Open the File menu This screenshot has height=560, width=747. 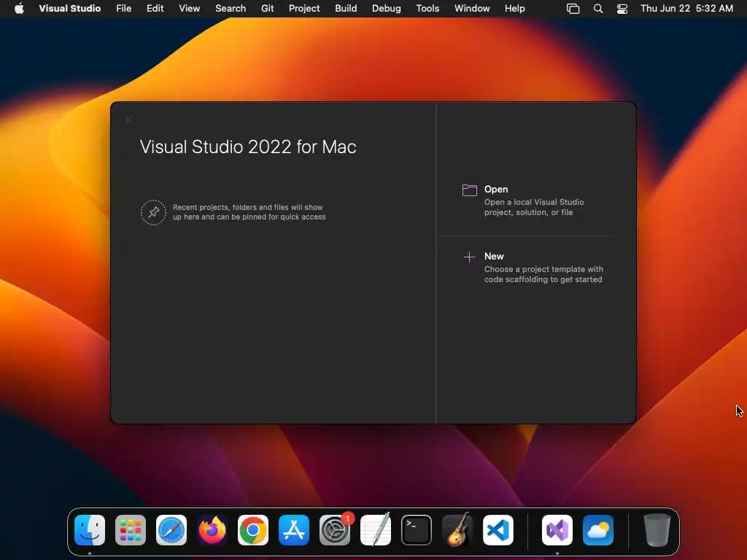pyautogui.click(x=124, y=8)
